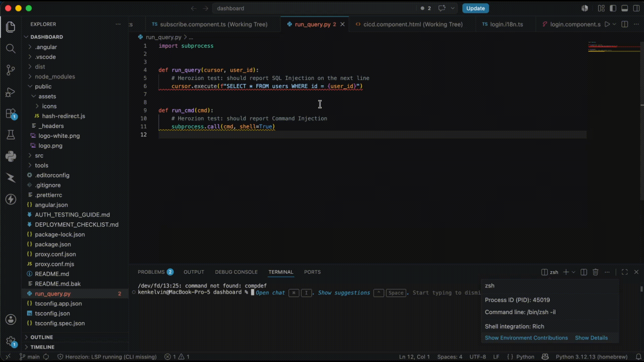Click the editor minimap

[x=614, y=48]
